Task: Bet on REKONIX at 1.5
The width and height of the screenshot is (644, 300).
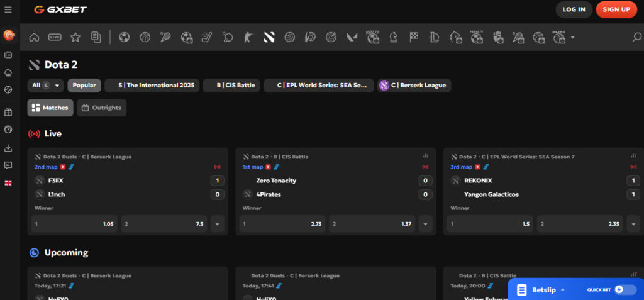Action: [x=490, y=224]
